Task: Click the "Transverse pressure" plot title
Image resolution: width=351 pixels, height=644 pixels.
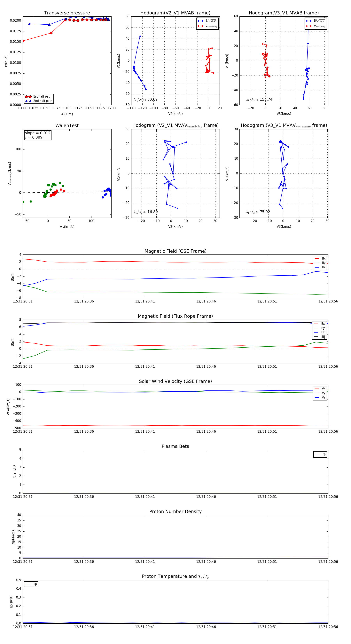Action: click(x=67, y=13)
